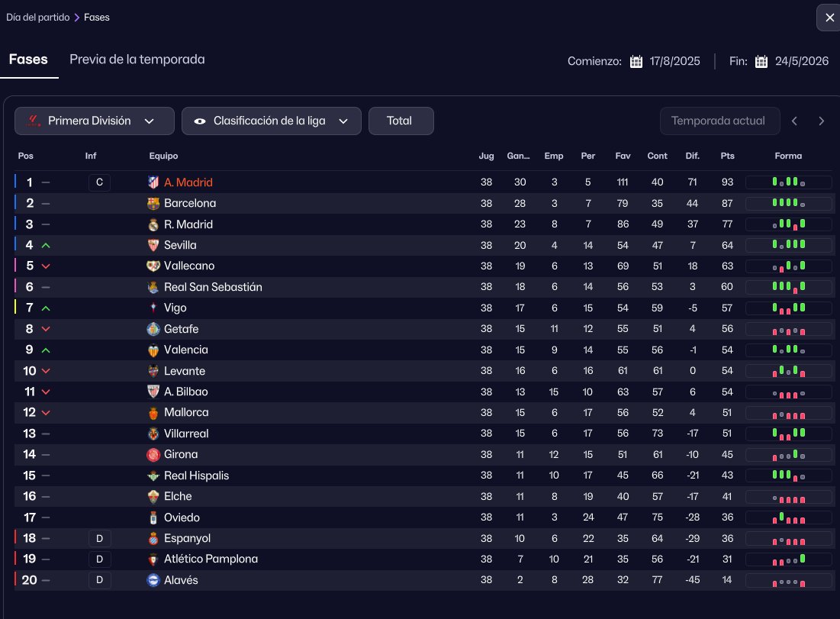Viewport: 840px width, 619px height.
Task: Click the Alavés club badge icon
Action: pyautogui.click(x=153, y=580)
